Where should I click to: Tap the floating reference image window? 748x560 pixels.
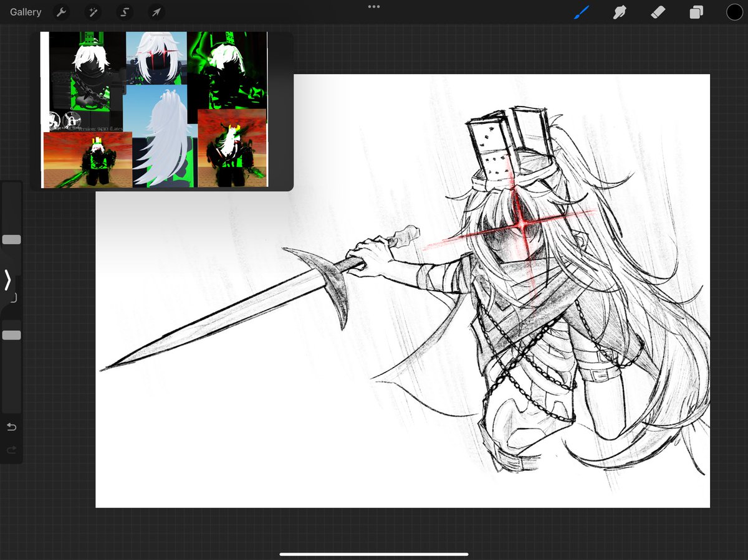click(x=162, y=111)
